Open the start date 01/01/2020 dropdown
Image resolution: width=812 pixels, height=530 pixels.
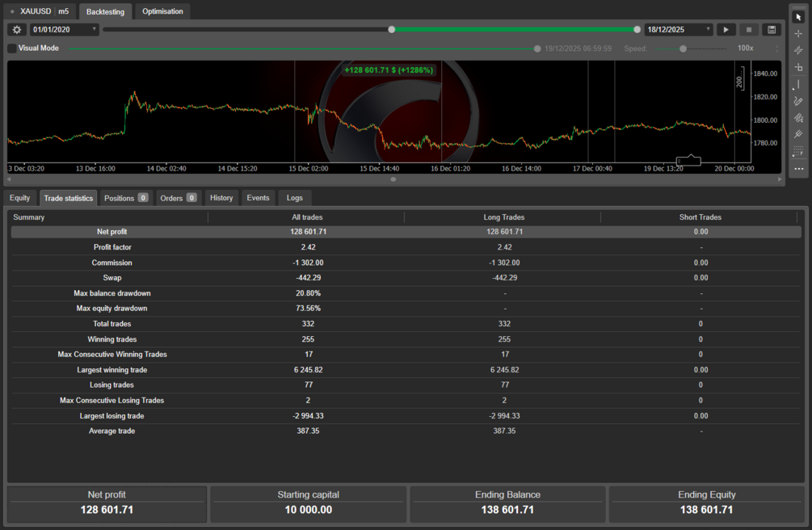pos(64,30)
